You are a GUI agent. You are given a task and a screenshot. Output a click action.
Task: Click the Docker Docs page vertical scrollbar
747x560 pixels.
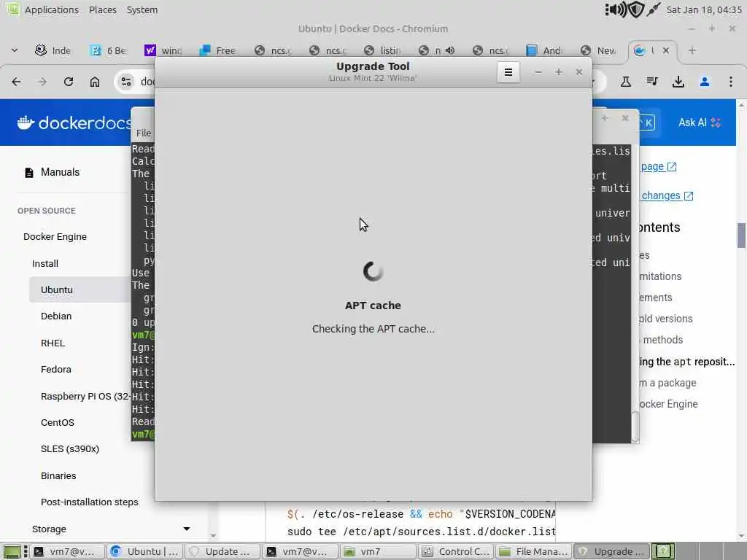click(742, 236)
